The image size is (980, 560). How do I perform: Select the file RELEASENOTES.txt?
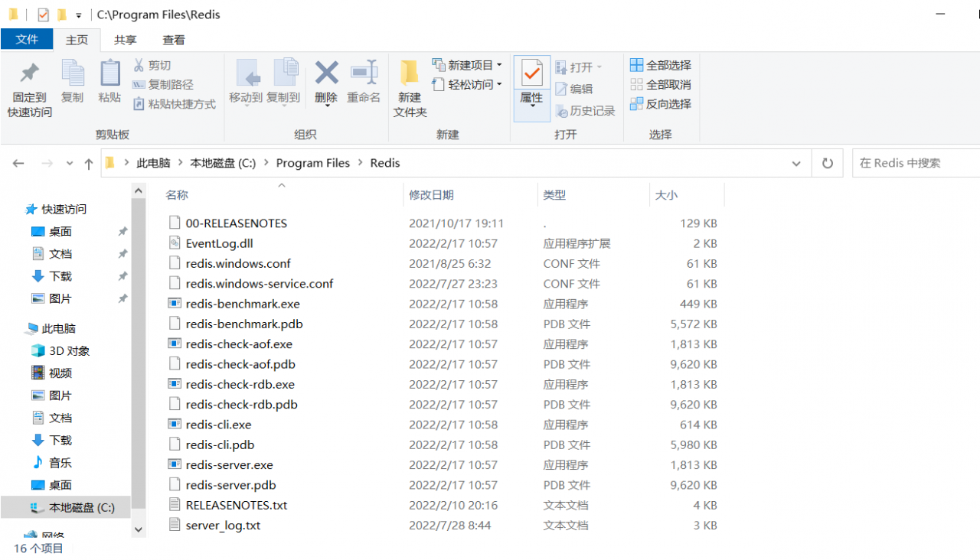(x=237, y=505)
